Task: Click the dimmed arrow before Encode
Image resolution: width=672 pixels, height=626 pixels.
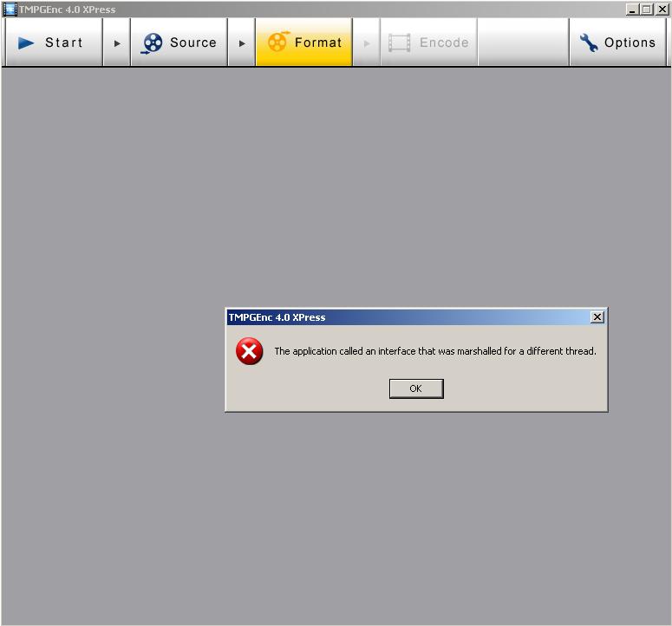Action: pos(367,43)
